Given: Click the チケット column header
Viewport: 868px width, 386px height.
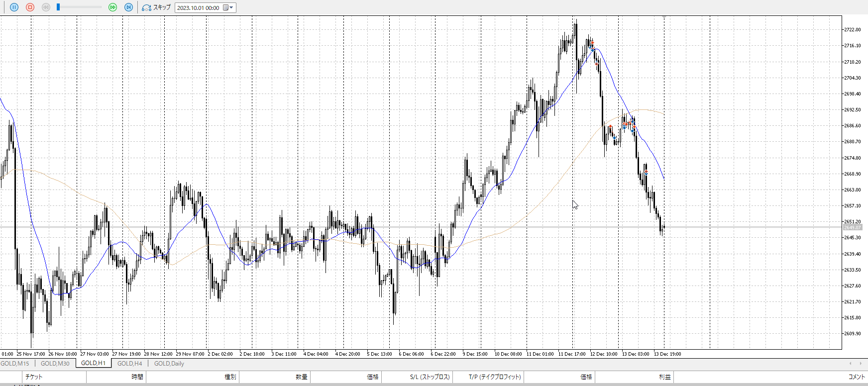Looking at the screenshot, I should (34, 377).
